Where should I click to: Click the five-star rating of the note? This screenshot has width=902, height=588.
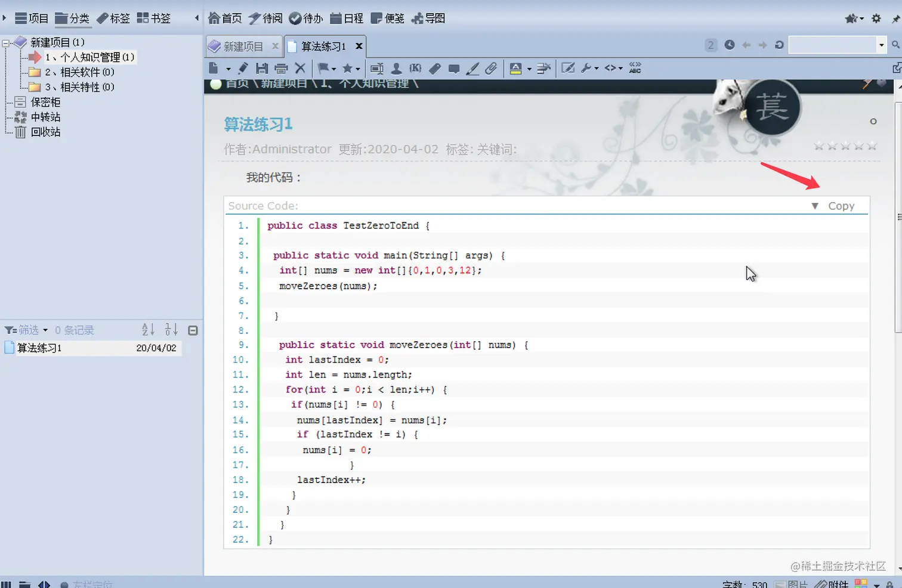click(845, 146)
